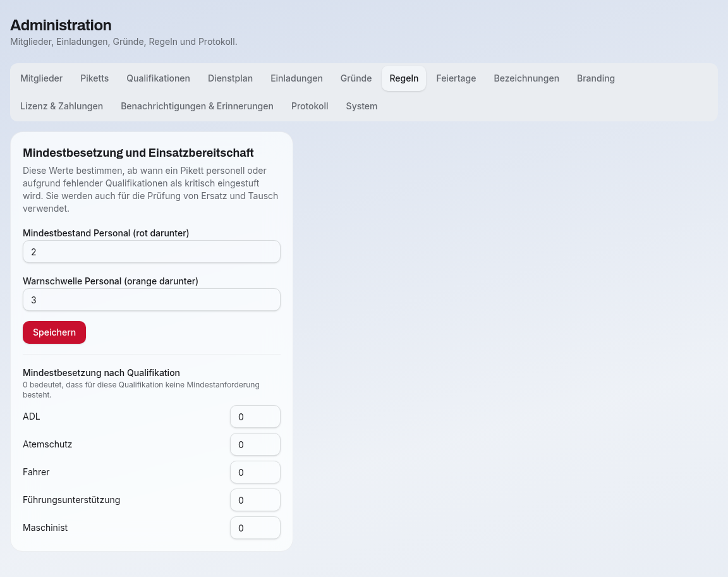The height and width of the screenshot is (577, 728).
Task: Select the Einladungen tab
Action: pyautogui.click(x=296, y=78)
